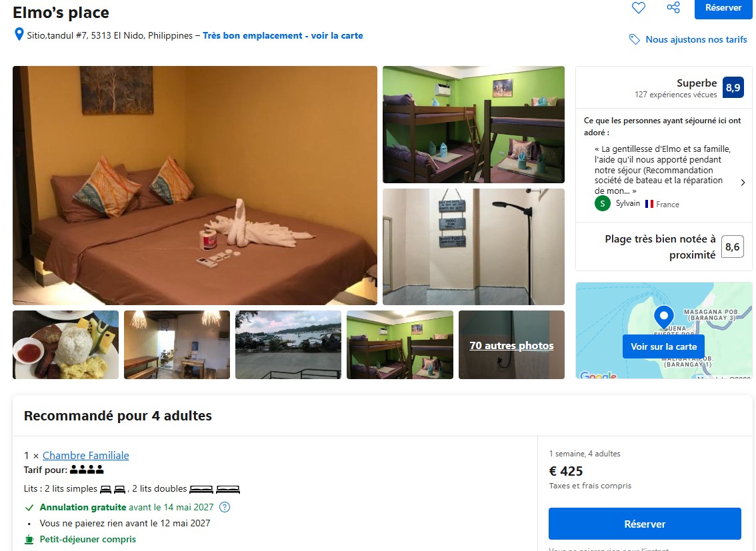
Task: Open the shower room photo
Action: click(473, 247)
